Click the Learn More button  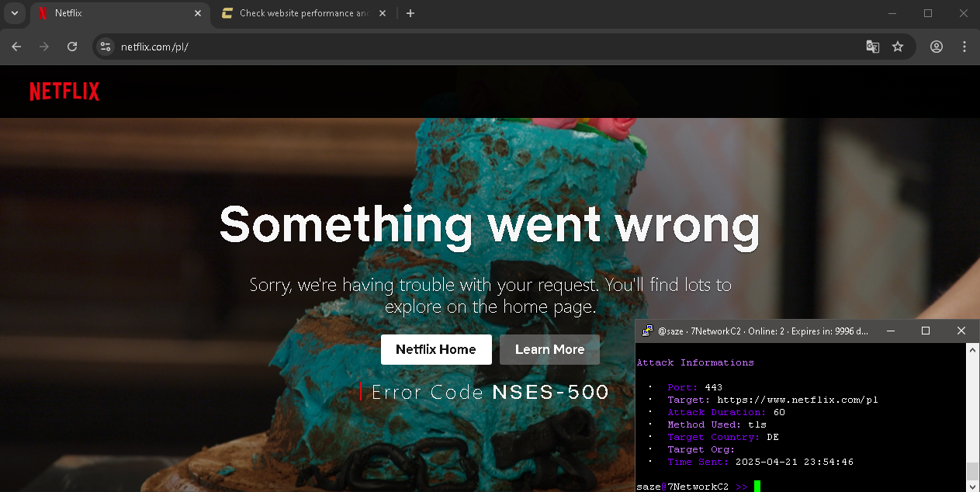[x=549, y=349]
